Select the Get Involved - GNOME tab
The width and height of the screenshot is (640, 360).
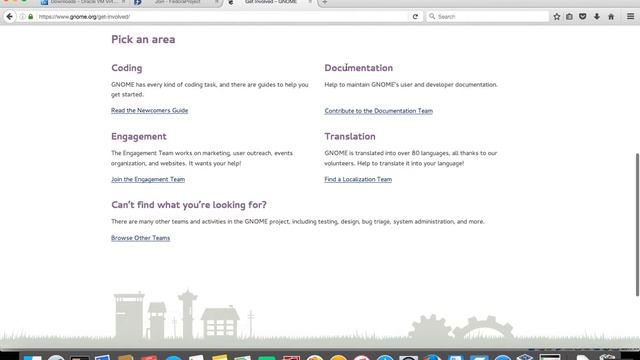coord(270,2)
